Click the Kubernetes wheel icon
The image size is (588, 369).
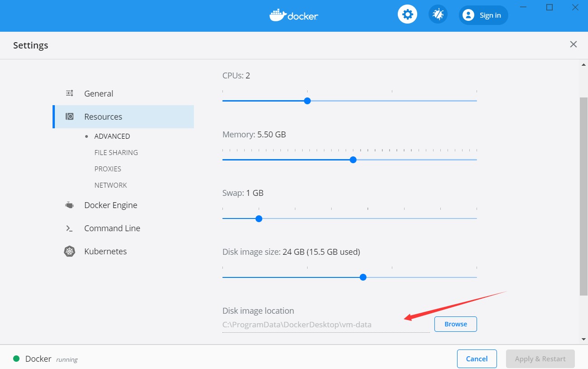[69, 252]
